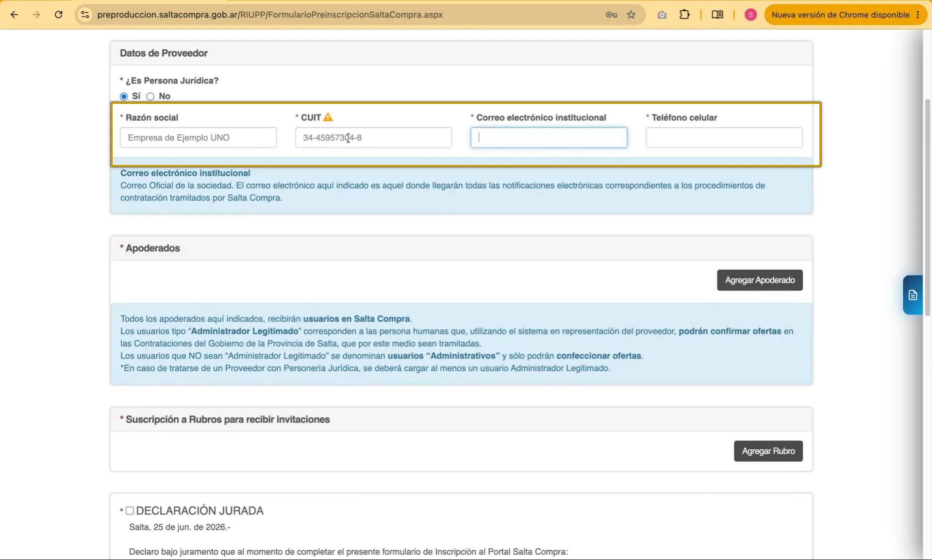Click the address bar URL
The height and width of the screenshot is (560, 932).
click(270, 15)
